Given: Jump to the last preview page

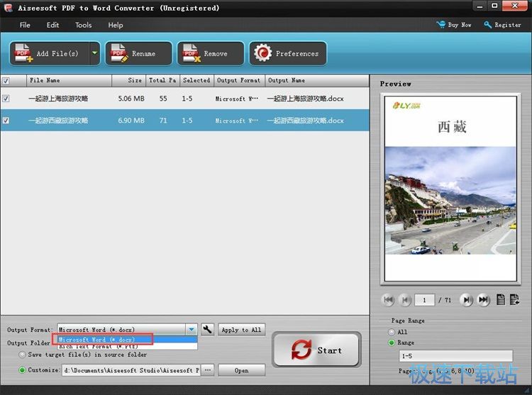Looking at the screenshot, I should pos(484,300).
